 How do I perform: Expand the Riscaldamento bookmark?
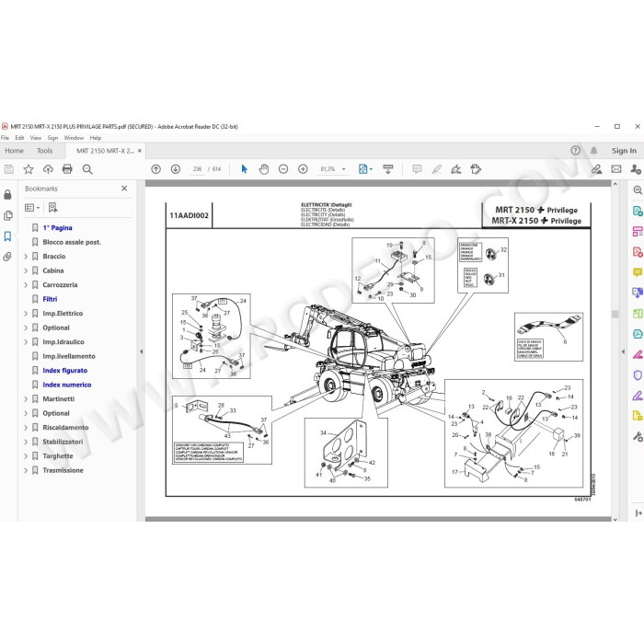coord(26,428)
